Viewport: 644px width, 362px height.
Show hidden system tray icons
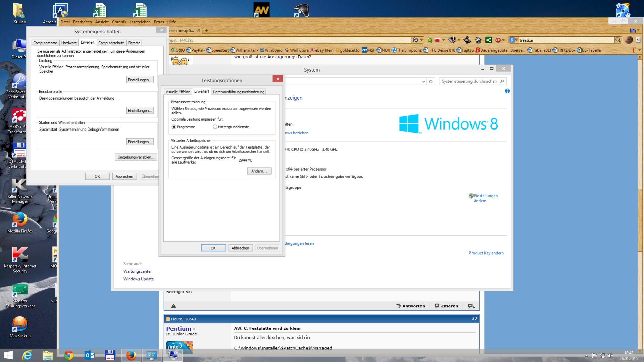[x=586, y=356]
